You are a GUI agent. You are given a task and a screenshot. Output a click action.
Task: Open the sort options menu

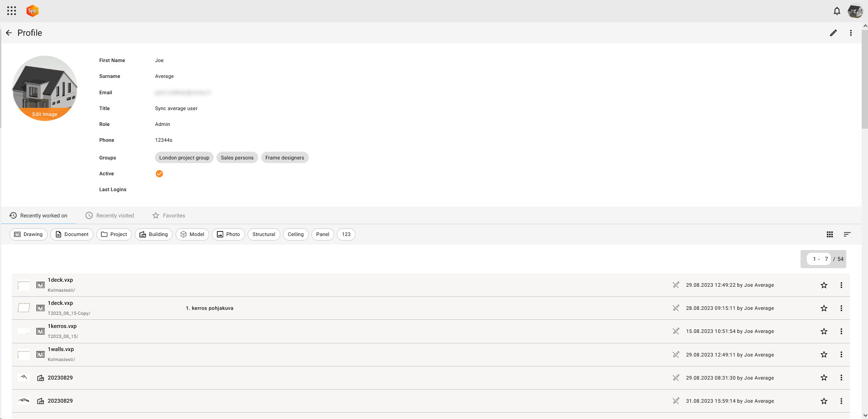coord(847,234)
